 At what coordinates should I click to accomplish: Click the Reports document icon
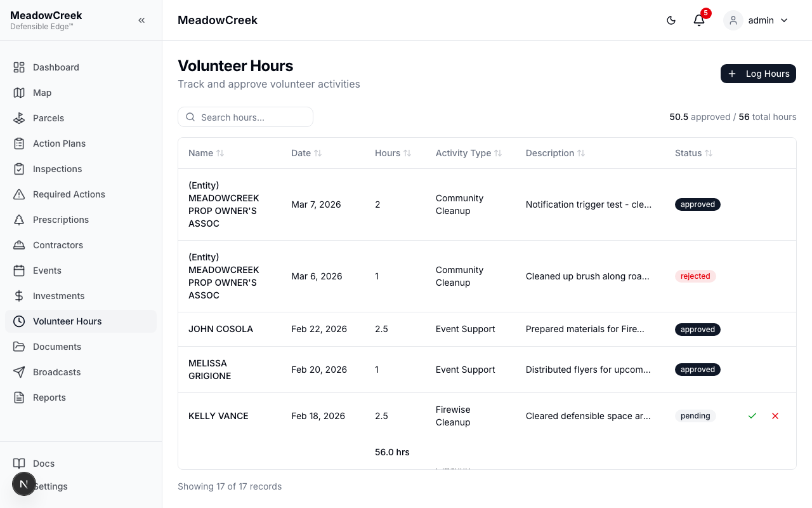coord(19,398)
